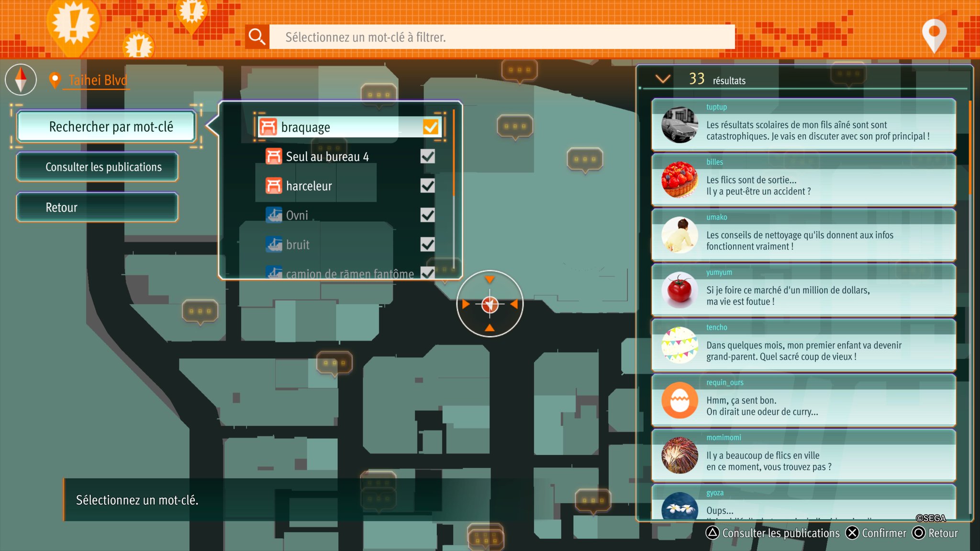Click the up arrow of the map cursor
The width and height of the screenshot is (980, 551).
tap(490, 279)
